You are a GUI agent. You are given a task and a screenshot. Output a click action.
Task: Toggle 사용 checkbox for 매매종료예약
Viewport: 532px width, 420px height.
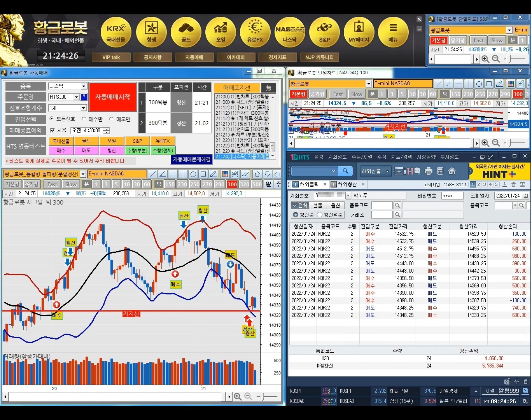(x=53, y=131)
